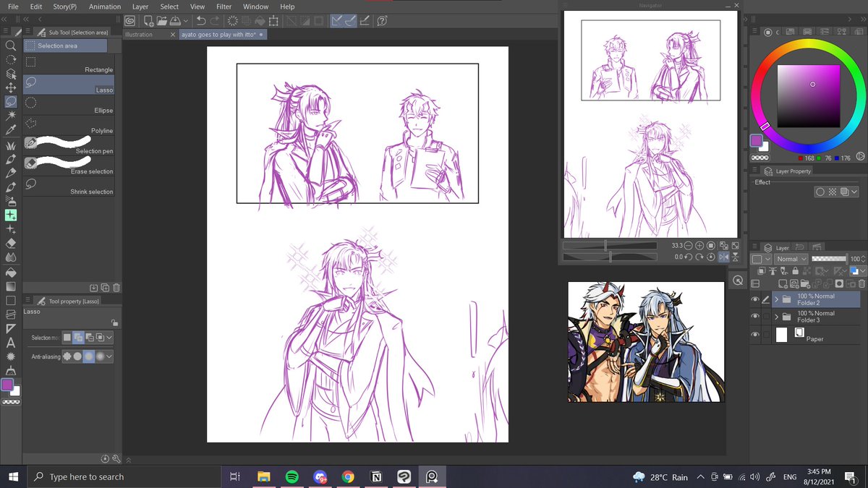Choose Add to selection mode

pyautogui.click(x=78, y=338)
